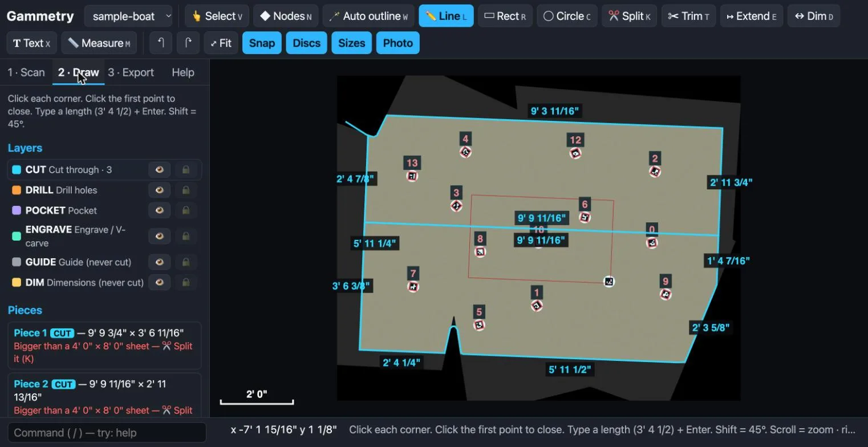This screenshot has height=447, width=868.
Task: Switch to the 3 · Export tab
Action: 131,72
